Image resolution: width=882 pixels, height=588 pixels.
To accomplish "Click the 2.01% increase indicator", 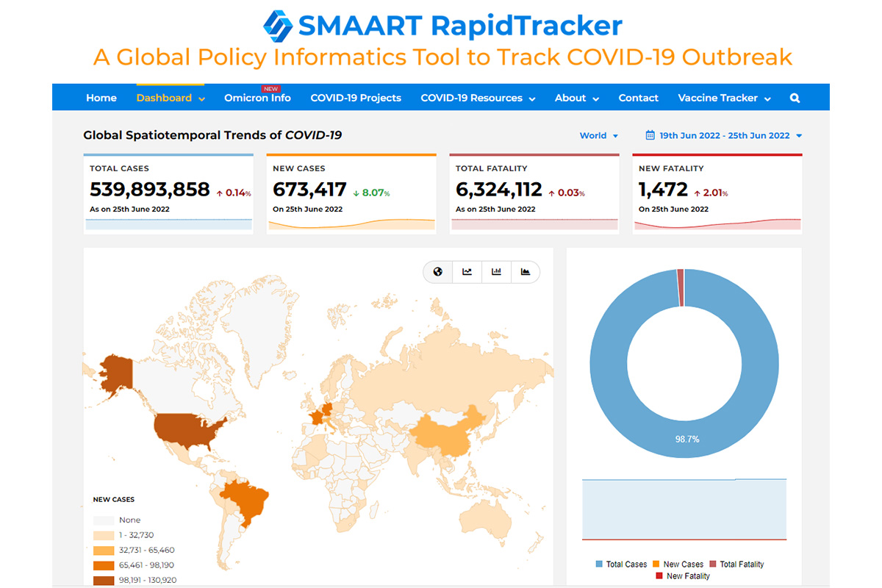I will (711, 193).
